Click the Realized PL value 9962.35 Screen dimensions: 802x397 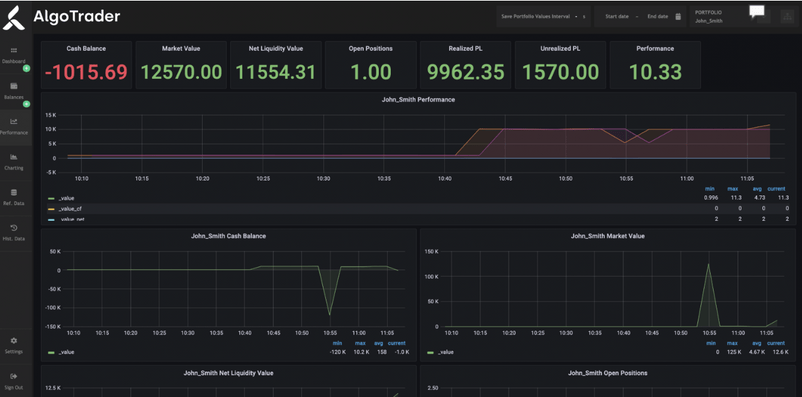[x=465, y=72]
